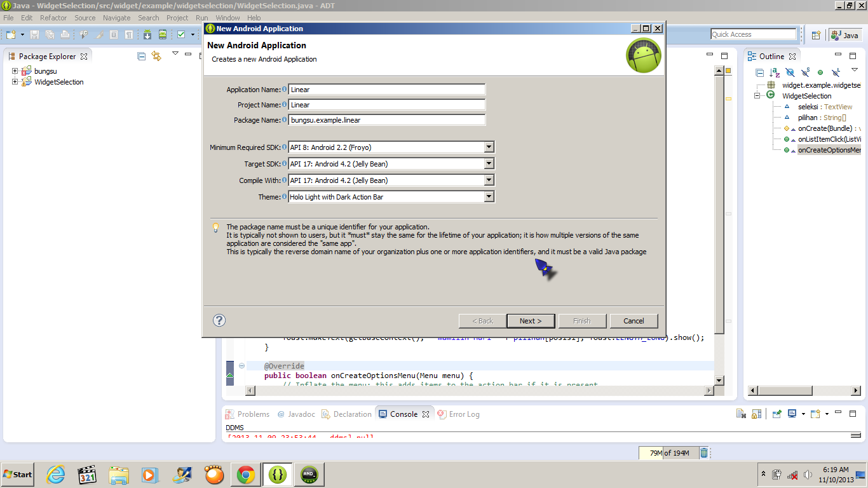Click the Console Clear Console icon
Screen dimensions: 868x488
click(x=741, y=414)
